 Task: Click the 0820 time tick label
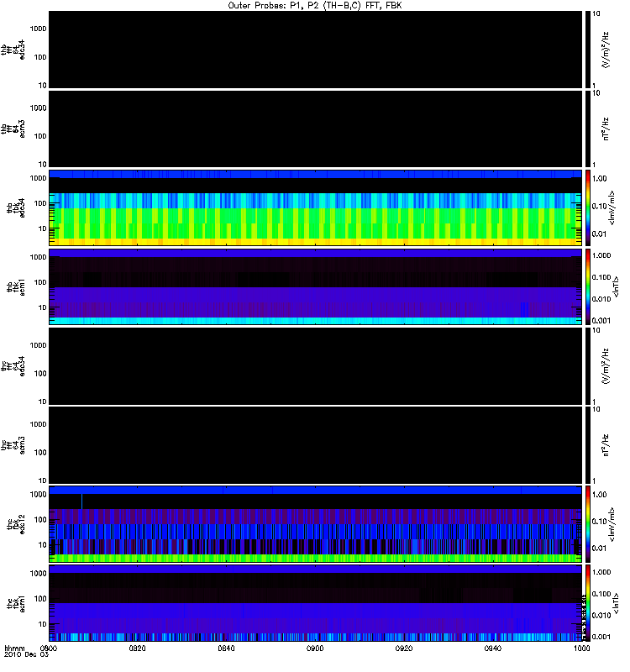137,648
